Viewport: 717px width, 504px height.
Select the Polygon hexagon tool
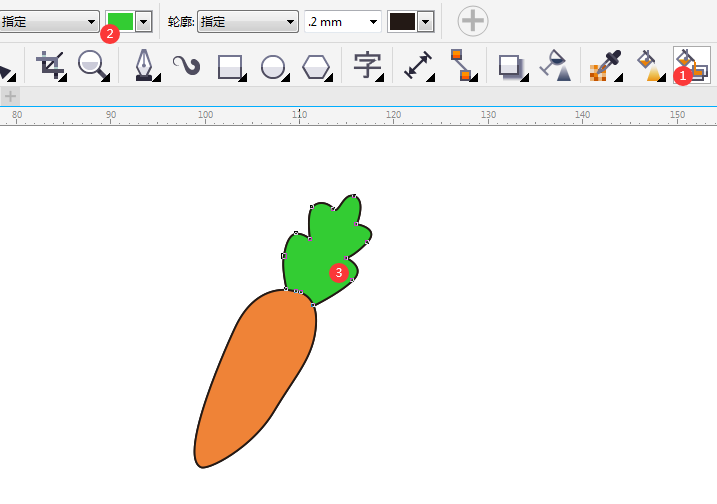pyautogui.click(x=317, y=66)
